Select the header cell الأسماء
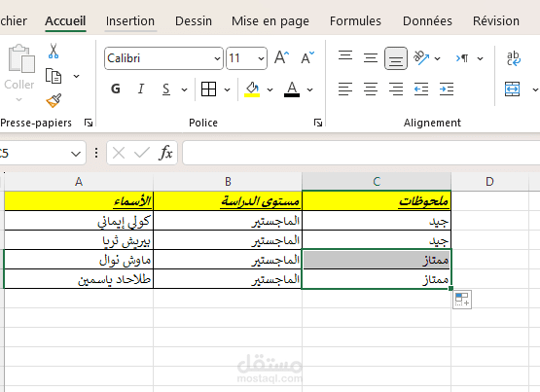This screenshot has height=392, width=540. click(x=79, y=200)
